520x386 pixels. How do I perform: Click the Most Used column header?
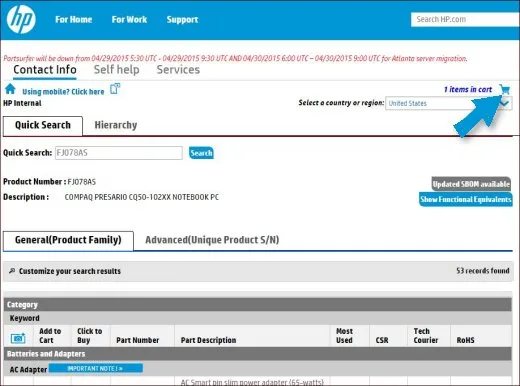tap(344, 336)
